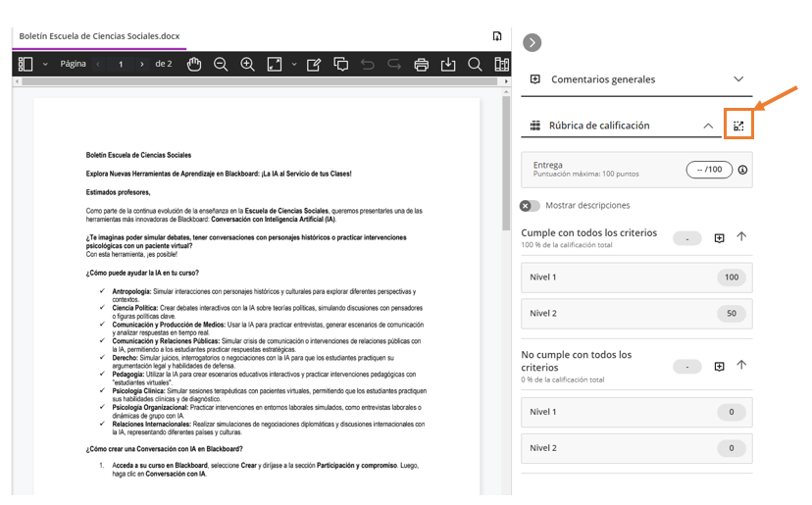Toggle fit-to-page view mode icon
The width and height of the screenshot is (812, 505).
275,64
